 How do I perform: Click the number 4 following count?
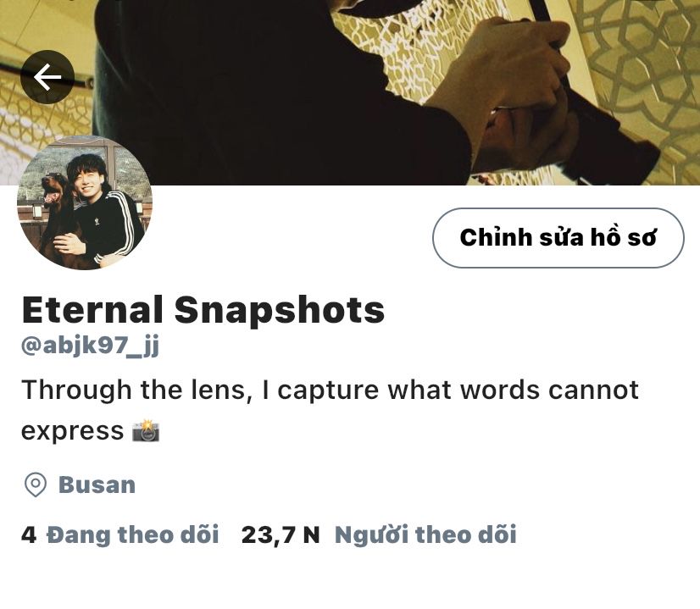click(29, 534)
